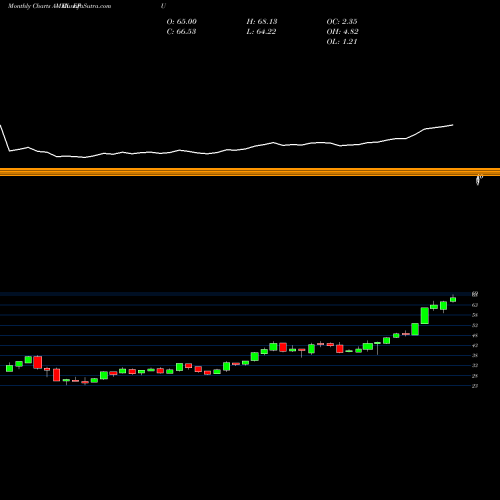Image resolution: width=500 pixels, height=500 pixels.
Task: Click the 23 price axis label
Action: pos(475,386)
